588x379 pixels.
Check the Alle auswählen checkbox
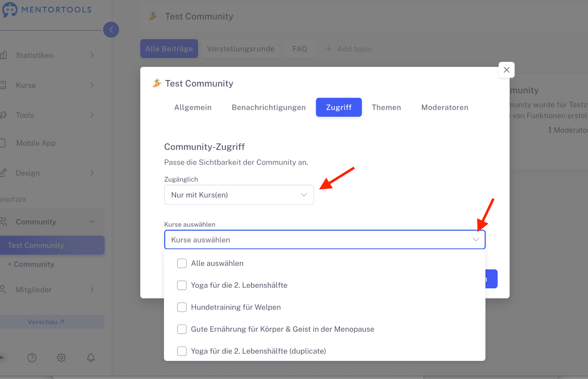[x=182, y=263]
